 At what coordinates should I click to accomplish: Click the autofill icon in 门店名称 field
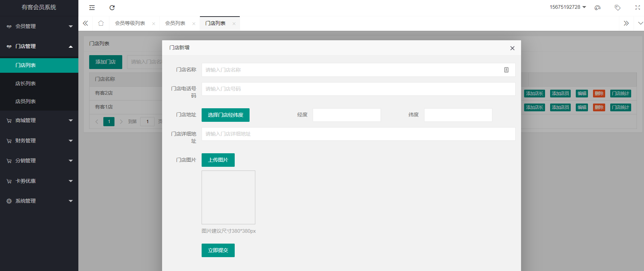506,70
